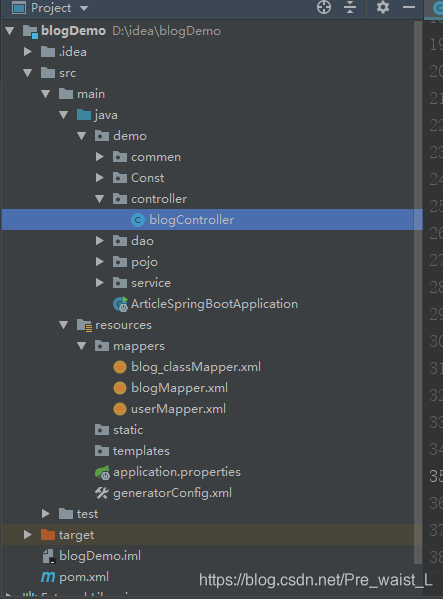Screen dimensions: 443x599
Task: Click the generatorConfig.xml tools icon
Action: (x=102, y=493)
